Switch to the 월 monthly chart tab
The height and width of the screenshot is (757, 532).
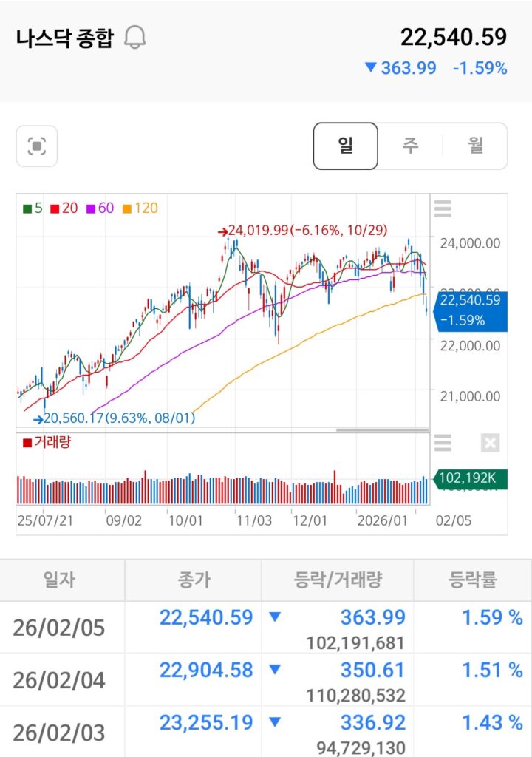[x=475, y=146]
